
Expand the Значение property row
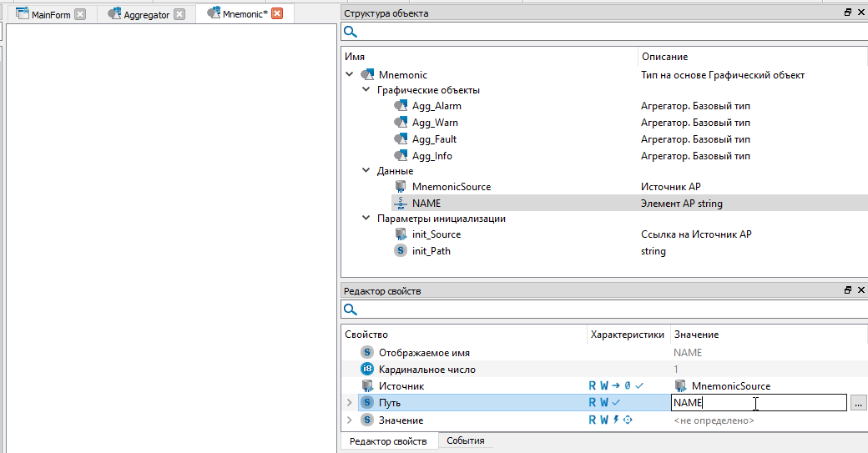350,420
